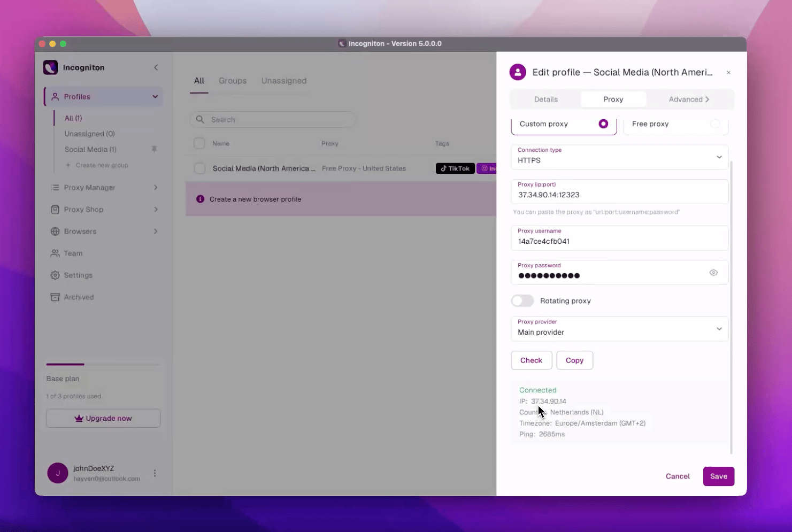Click the Edit profile panel scrollbar
Image resolution: width=792 pixels, height=532 pixels.
pos(731,307)
